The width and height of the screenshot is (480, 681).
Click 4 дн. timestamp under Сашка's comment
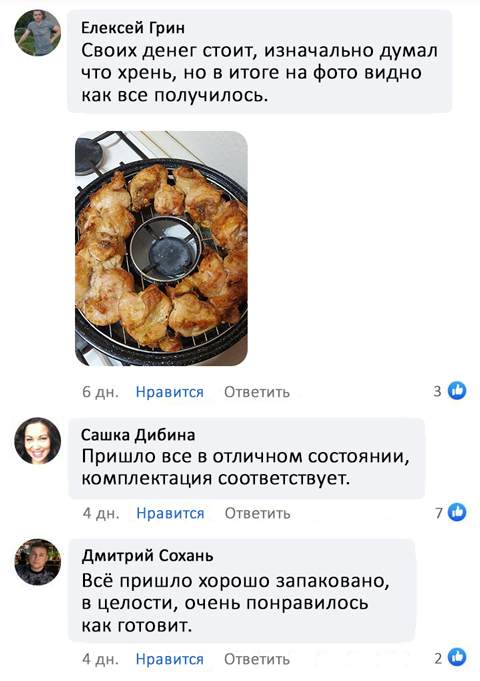[101, 513]
